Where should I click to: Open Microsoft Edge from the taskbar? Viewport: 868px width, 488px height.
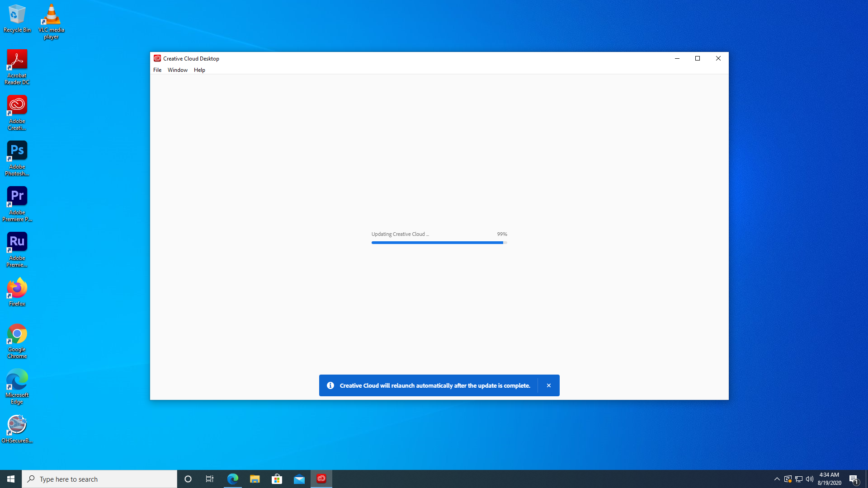(x=233, y=479)
